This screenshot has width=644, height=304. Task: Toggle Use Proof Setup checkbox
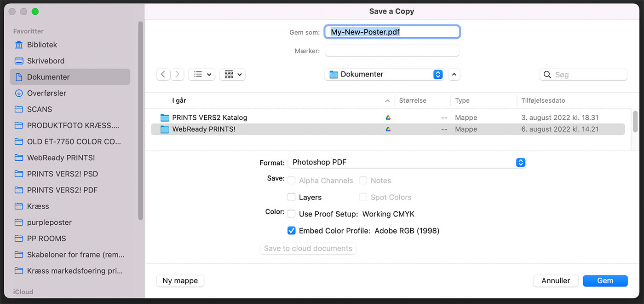click(291, 214)
